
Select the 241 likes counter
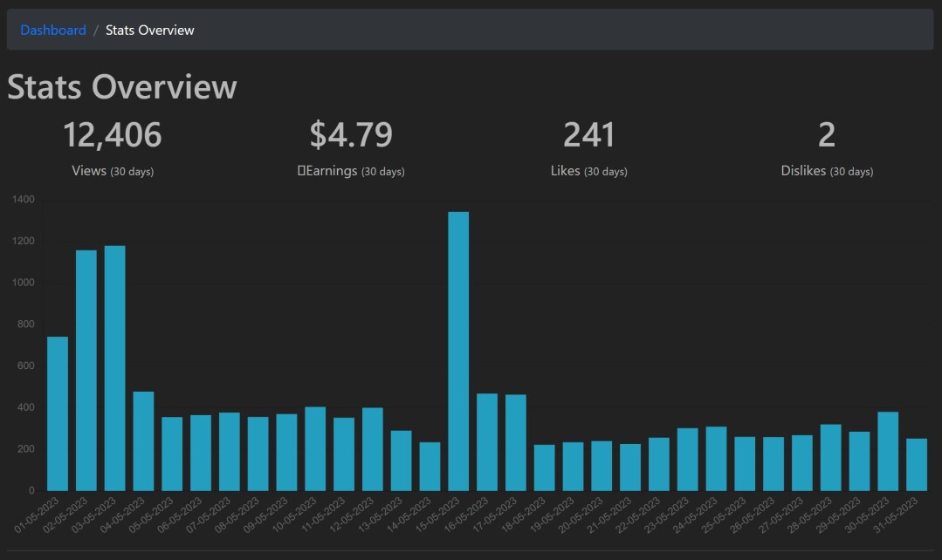pos(588,134)
